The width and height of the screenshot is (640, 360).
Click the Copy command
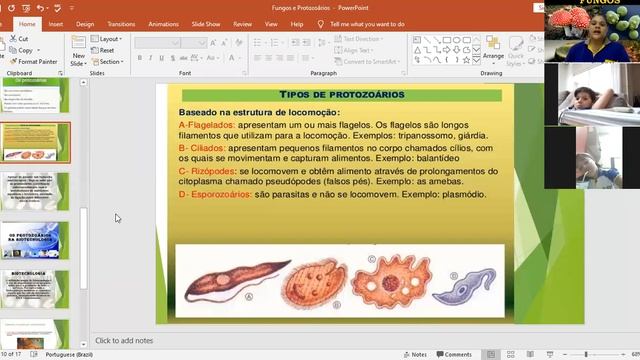(x=21, y=50)
